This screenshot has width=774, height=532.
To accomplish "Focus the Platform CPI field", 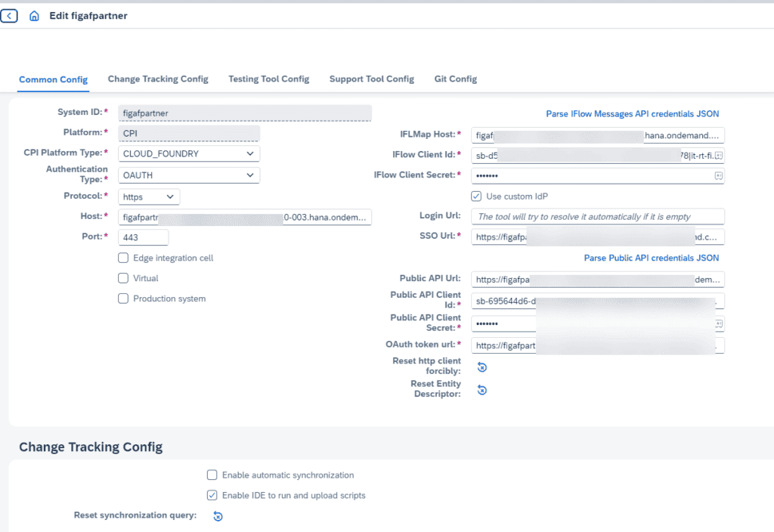I will click(x=189, y=133).
